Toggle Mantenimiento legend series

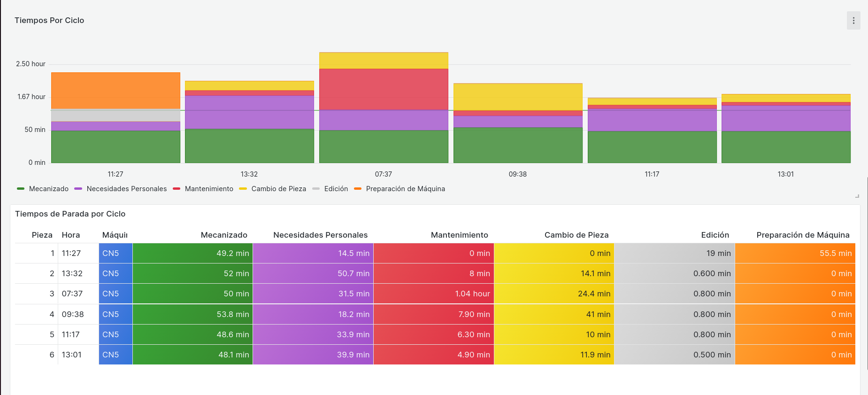208,189
